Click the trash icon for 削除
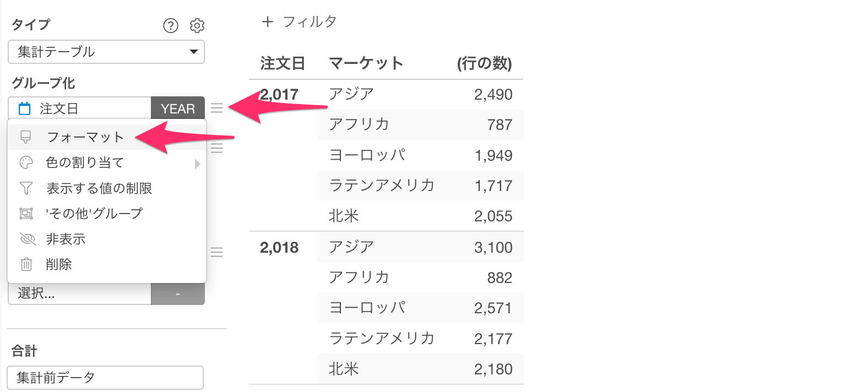The image size is (868, 392). tap(26, 264)
